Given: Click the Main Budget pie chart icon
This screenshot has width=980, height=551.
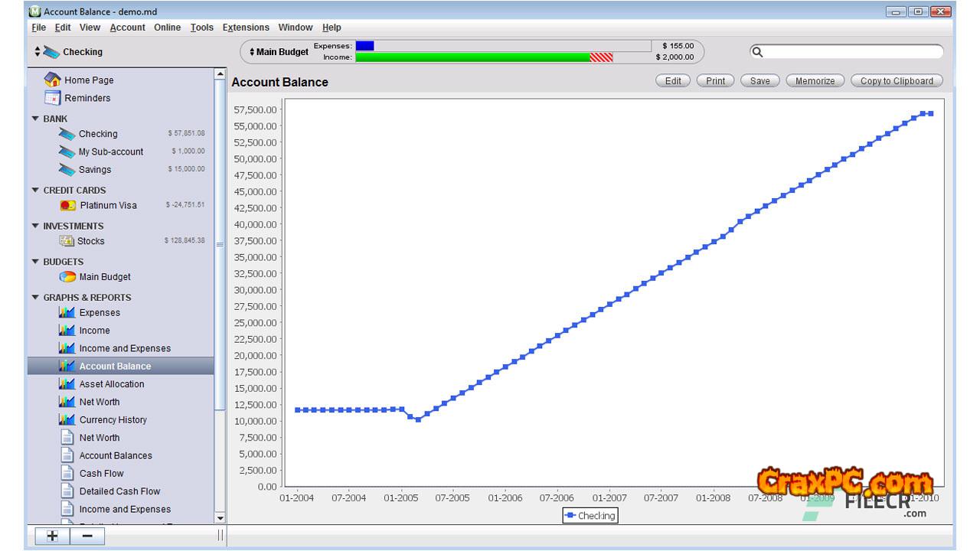Looking at the screenshot, I should coord(67,277).
